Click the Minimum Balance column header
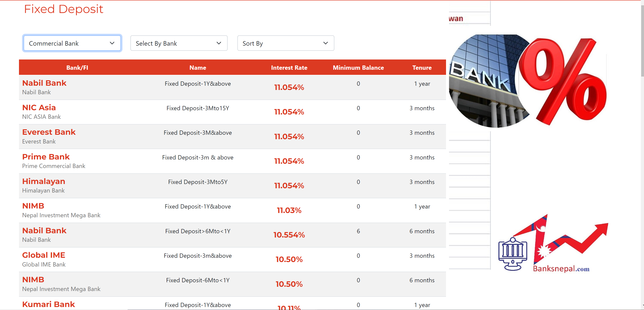This screenshot has height=310, width=644. 358,68
